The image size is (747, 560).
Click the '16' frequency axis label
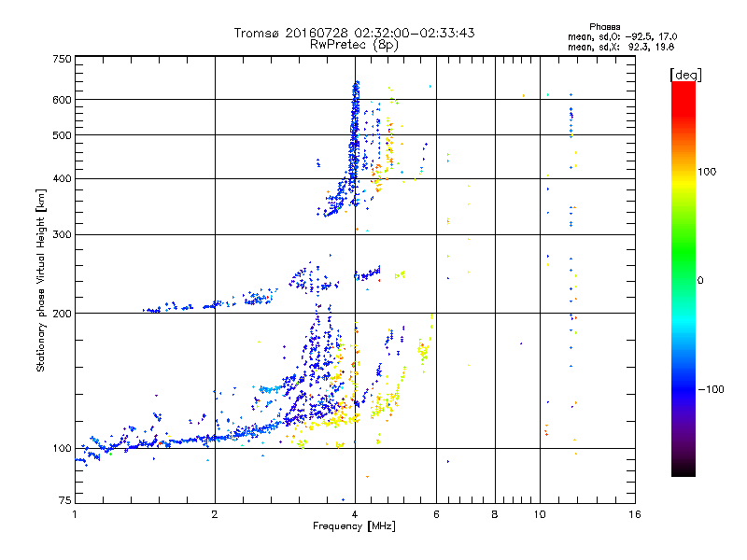[x=635, y=514]
